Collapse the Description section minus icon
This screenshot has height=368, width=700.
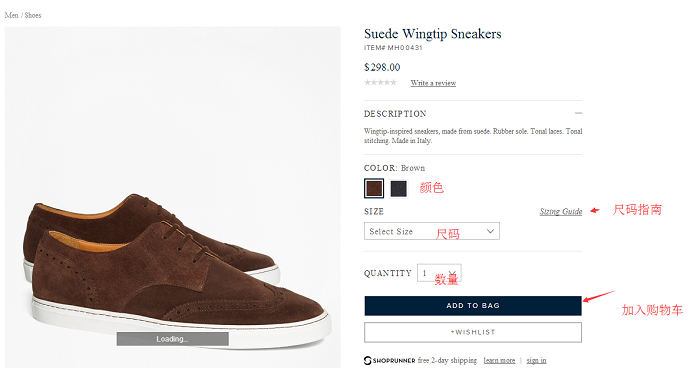(x=579, y=113)
